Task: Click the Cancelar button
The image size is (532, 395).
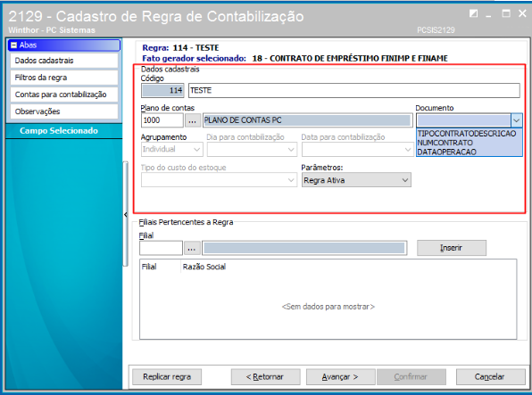Action: pyautogui.click(x=490, y=376)
